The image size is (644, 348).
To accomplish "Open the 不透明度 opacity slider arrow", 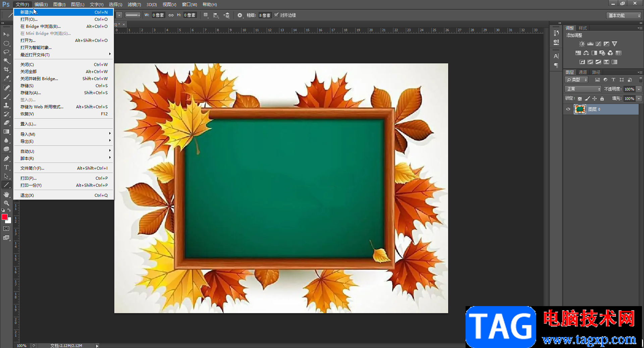I will [639, 89].
